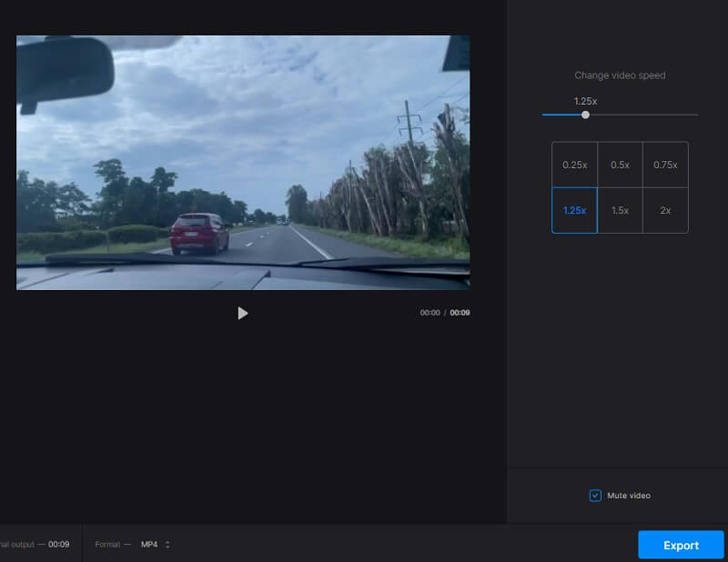Viewport: 728px width, 562px height.
Task: Click the video speed slider handle
Action: click(585, 115)
